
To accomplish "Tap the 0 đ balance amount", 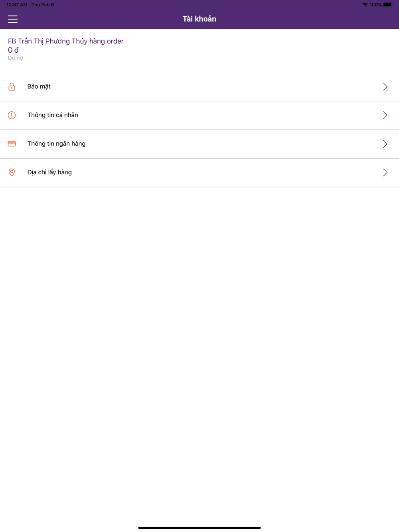I will coord(13,50).
